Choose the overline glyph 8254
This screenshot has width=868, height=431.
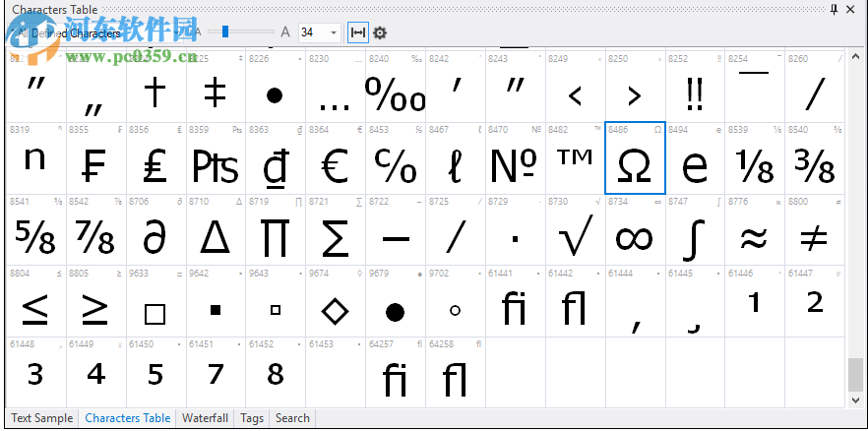[x=755, y=87]
